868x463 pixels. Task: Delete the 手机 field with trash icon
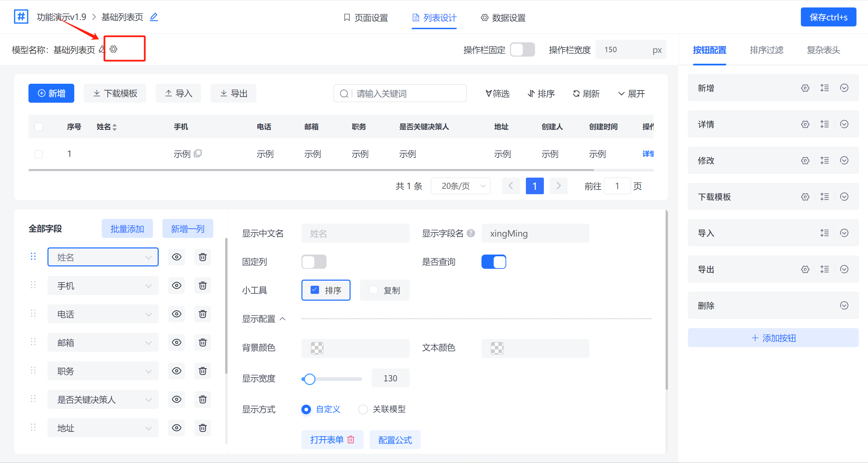tap(203, 286)
